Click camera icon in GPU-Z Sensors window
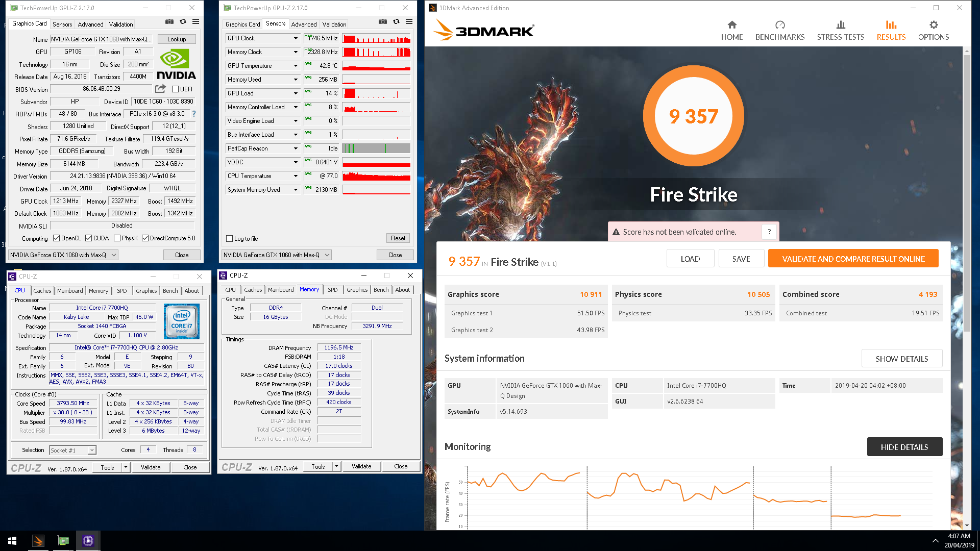 click(383, 22)
